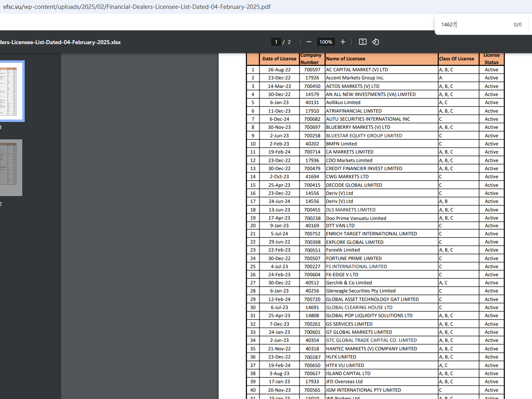Click BLUEBERRY MARKETS (V) LTD entry
The height and width of the screenshot is (399, 532).
point(358,127)
